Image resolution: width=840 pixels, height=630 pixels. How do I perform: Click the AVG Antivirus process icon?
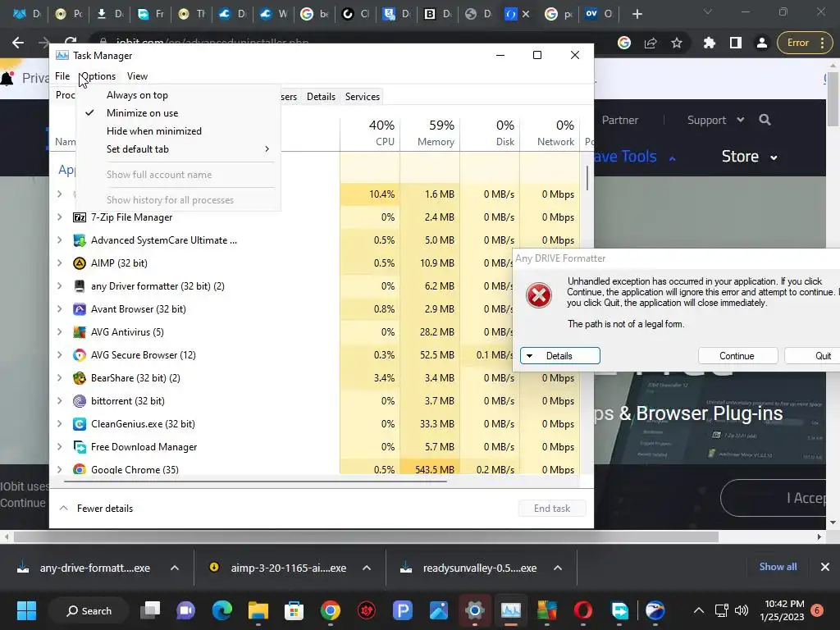80,332
